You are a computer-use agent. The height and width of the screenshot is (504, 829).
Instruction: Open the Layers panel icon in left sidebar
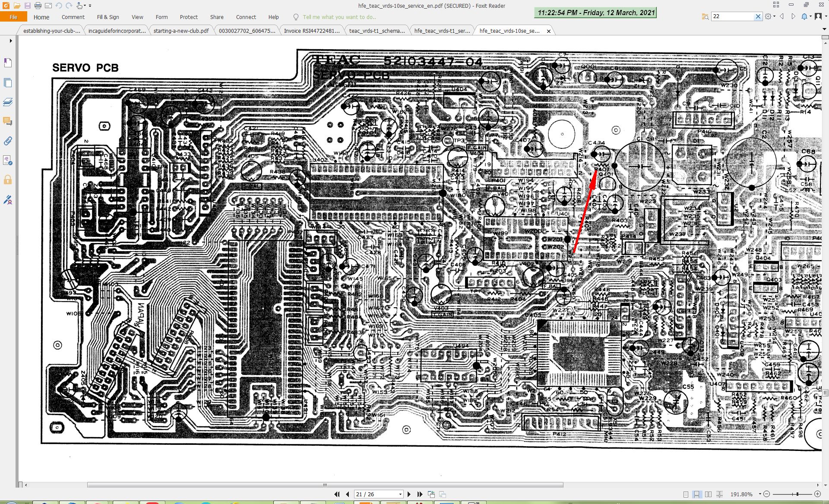pyautogui.click(x=8, y=102)
